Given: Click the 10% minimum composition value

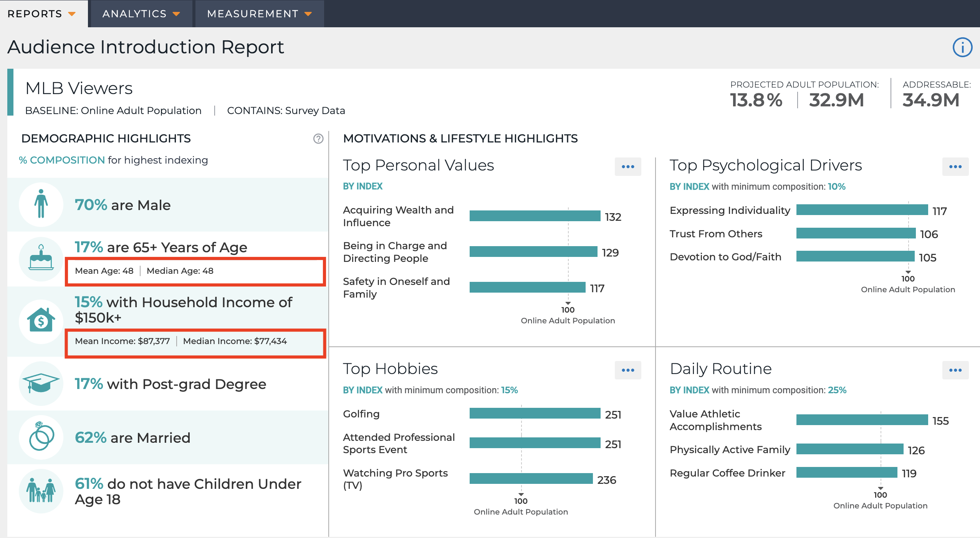Looking at the screenshot, I should (837, 187).
